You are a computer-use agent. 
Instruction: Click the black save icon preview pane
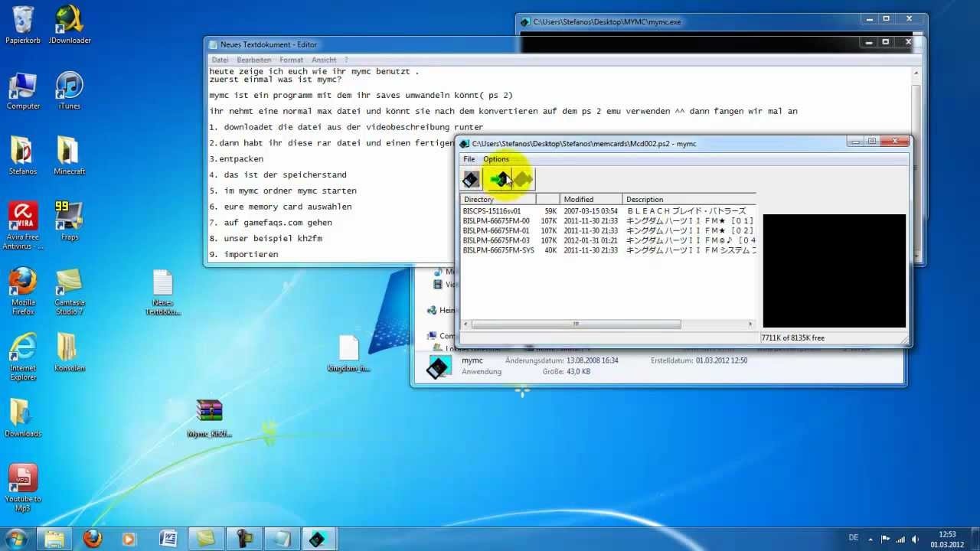point(835,271)
